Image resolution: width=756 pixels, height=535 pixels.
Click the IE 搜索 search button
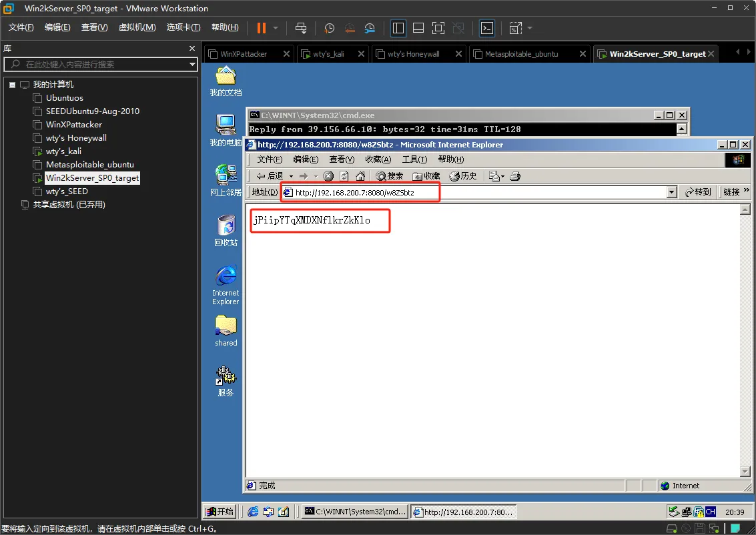tap(390, 176)
